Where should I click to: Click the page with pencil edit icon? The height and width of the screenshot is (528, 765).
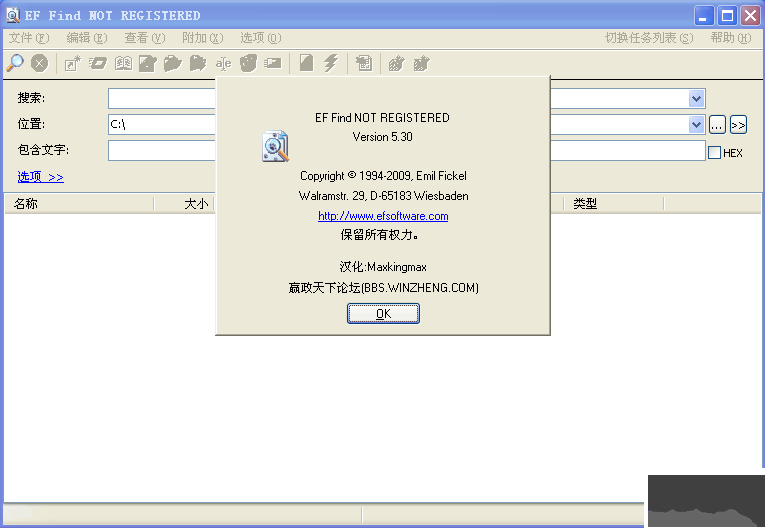148,63
